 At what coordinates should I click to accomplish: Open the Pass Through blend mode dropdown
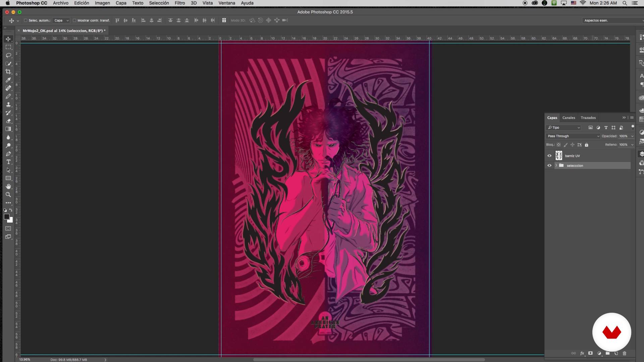click(573, 136)
